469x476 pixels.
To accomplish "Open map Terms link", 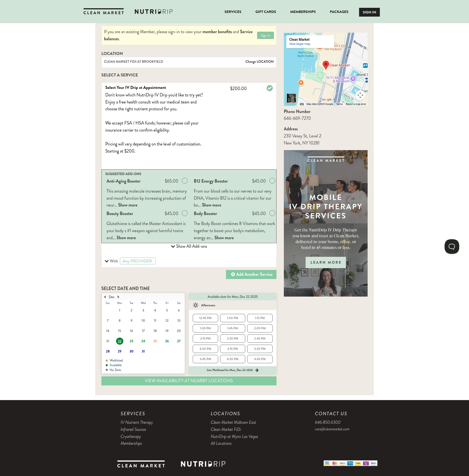I will 339,104.
